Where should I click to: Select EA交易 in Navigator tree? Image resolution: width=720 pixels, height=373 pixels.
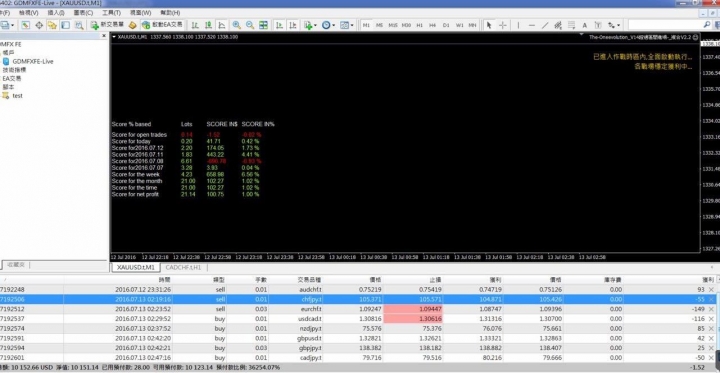click(12, 79)
